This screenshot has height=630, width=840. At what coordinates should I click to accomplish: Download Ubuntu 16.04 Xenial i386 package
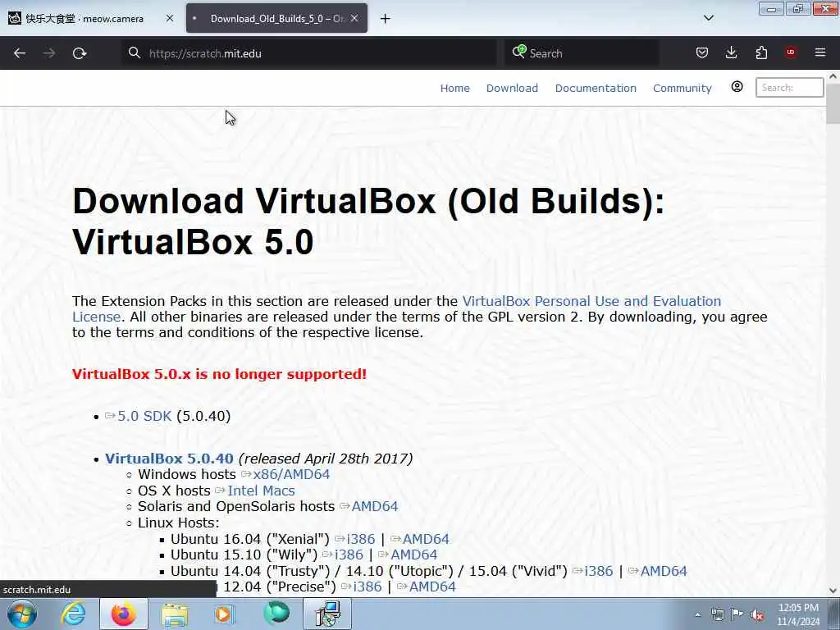[x=361, y=539]
